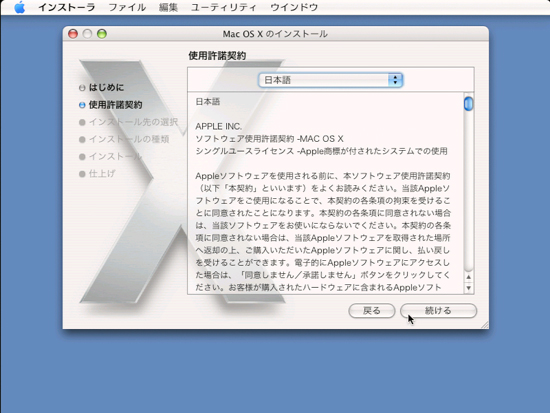This screenshot has height=413, width=550.
Task: Click the scroll down arrow
Action: point(469,288)
